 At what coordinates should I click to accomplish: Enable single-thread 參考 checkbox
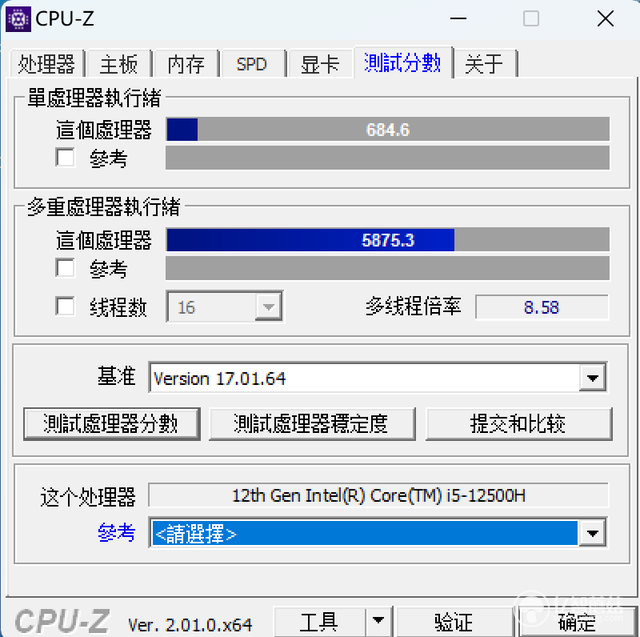[x=65, y=158]
